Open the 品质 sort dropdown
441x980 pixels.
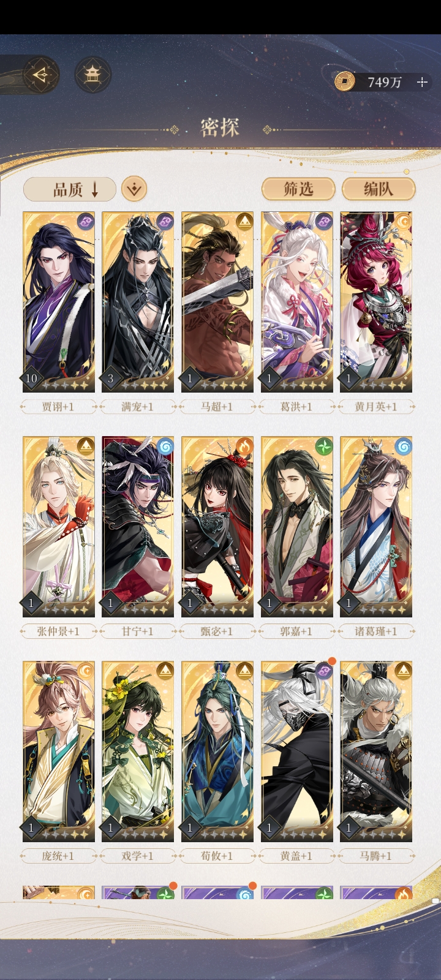coord(69,189)
